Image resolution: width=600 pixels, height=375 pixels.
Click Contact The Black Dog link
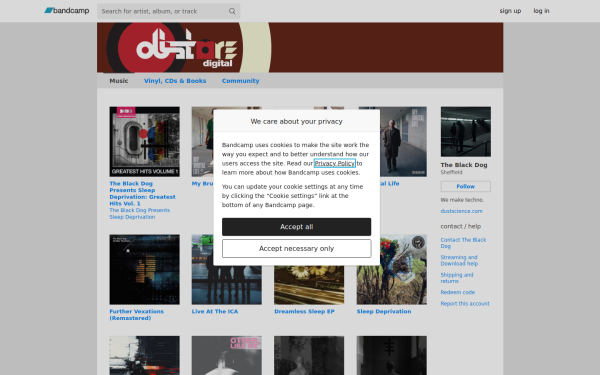(x=463, y=243)
